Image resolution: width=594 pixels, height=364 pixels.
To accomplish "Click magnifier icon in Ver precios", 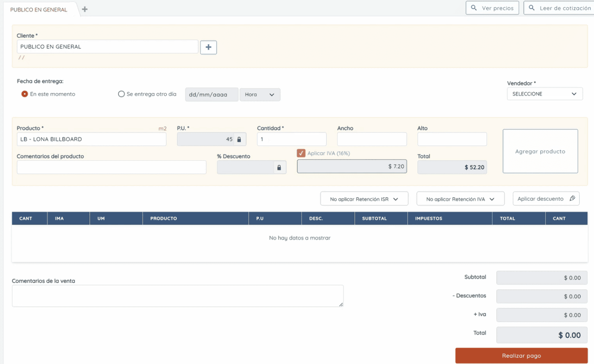I will click(x=474, y=8).
